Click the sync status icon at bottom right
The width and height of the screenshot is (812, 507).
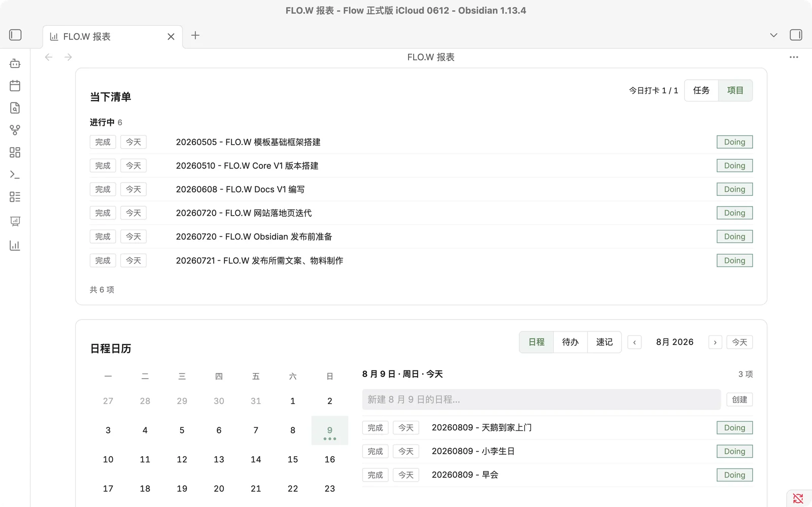click(798, 498)
